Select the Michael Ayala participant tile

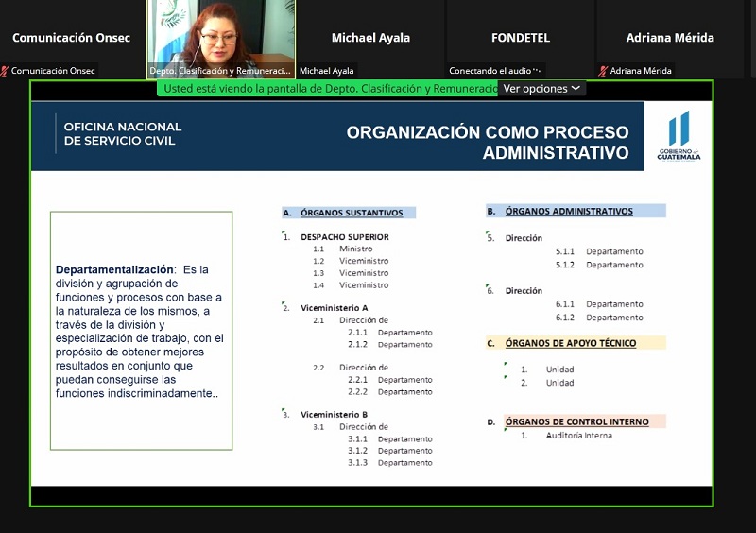[x=370, y=38]
